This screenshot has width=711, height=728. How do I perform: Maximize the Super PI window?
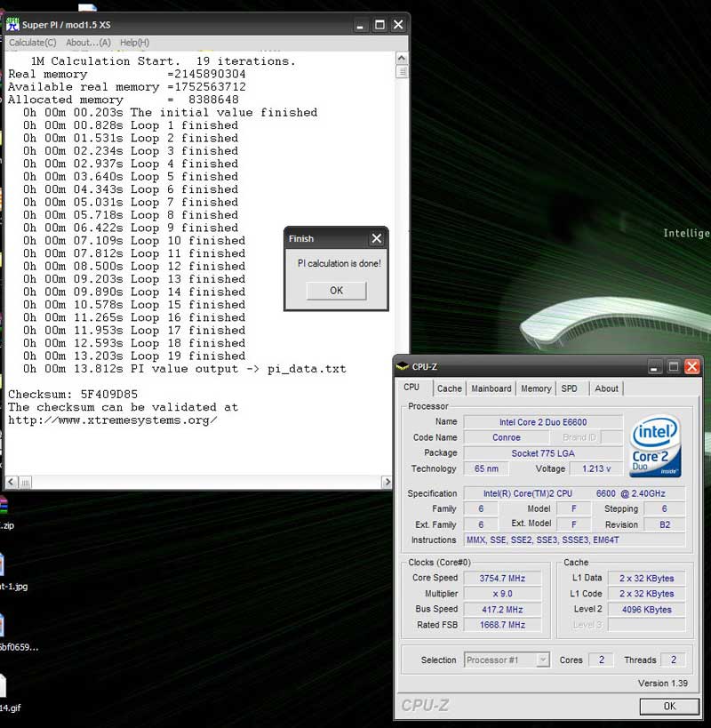tap(379, 25)
